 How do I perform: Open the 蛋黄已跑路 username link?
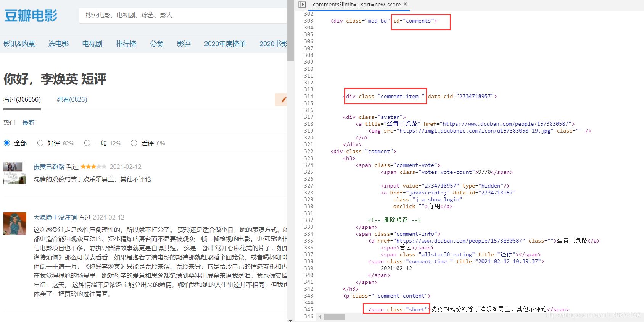tap(49, 167)
